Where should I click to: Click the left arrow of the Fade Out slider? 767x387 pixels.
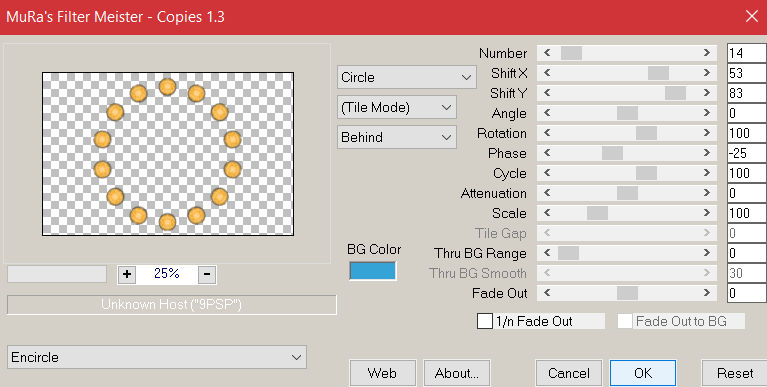click(x=547, y=293)
